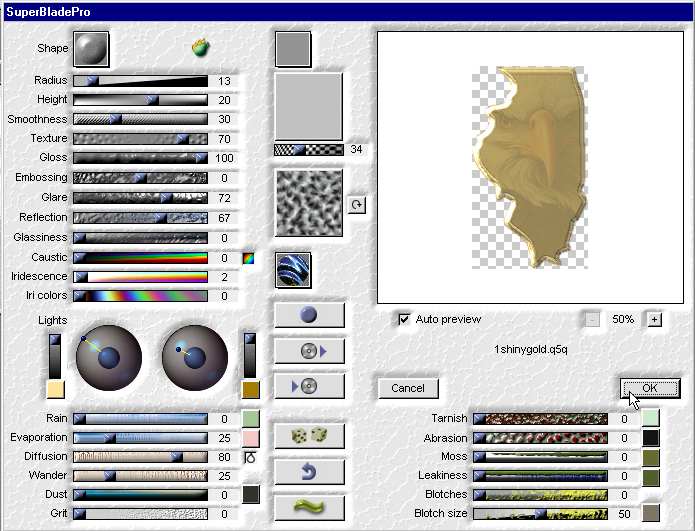The width and height of the screenshot is (695, 531).
Task: Click the Blotch size slider
Action: pos(540,514)
